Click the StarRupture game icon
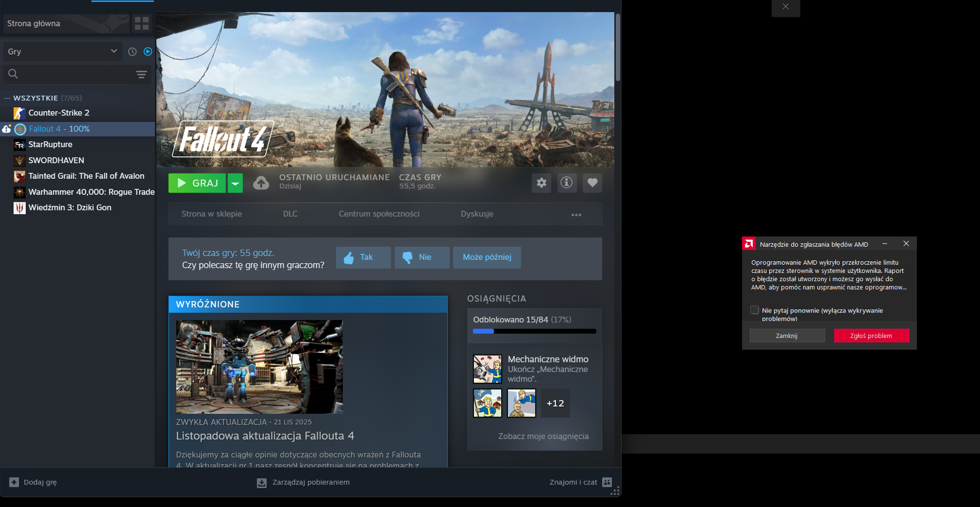Viewport: 980px width, 507px height. pos(19,145)
